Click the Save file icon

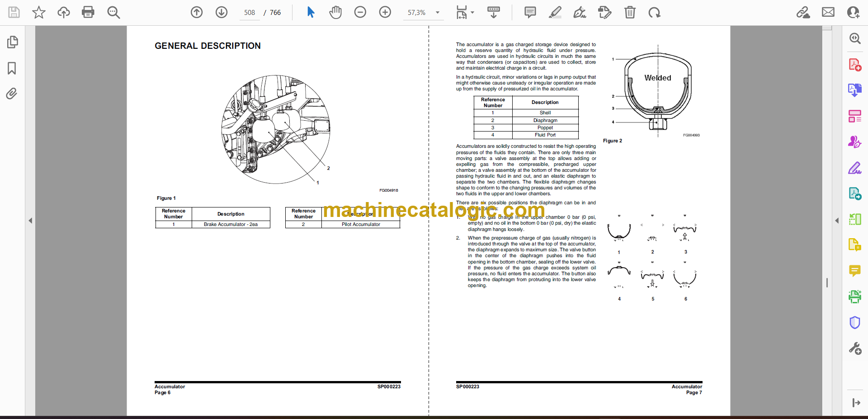click(14, 12)
